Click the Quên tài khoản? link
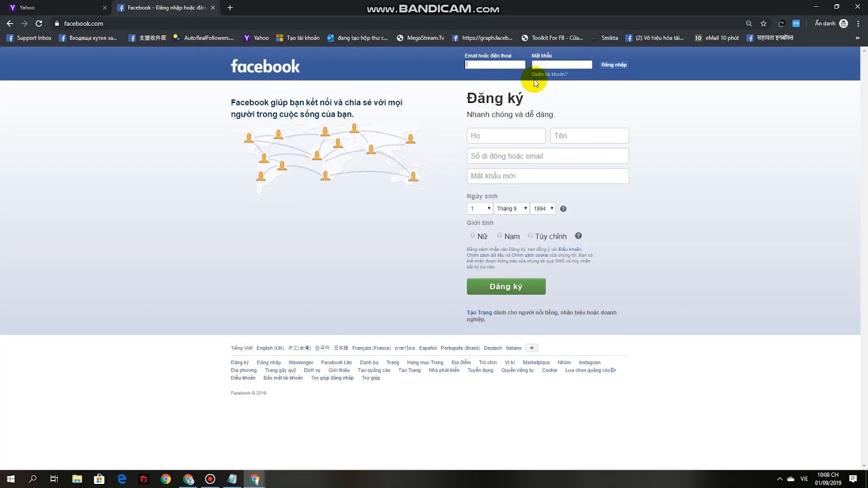This screenshot has width=868, height=488. 549,74
